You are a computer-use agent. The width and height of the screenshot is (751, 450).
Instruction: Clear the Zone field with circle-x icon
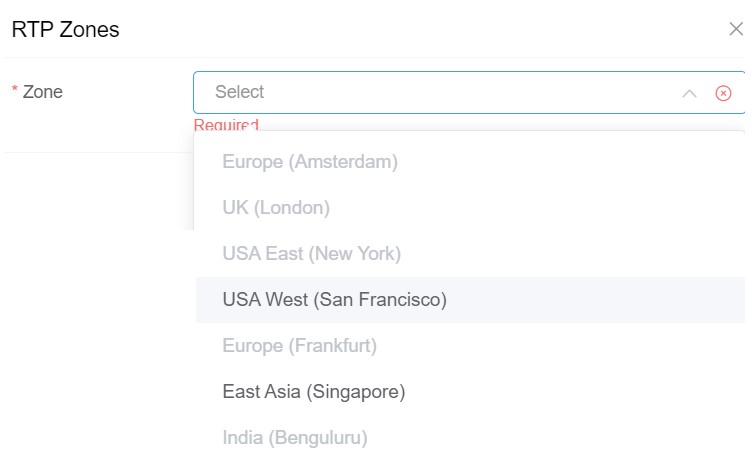click(x=723, y=93)
